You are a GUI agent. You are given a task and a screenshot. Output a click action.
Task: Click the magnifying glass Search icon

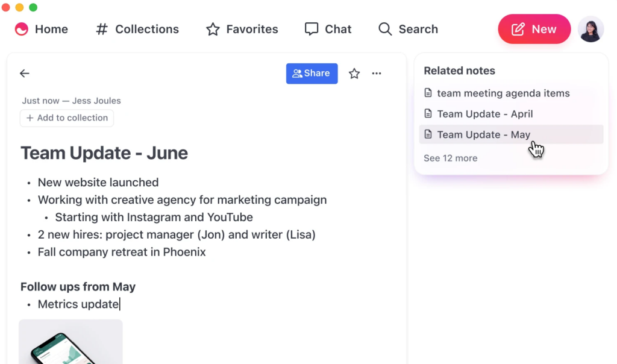click(385, 29)
